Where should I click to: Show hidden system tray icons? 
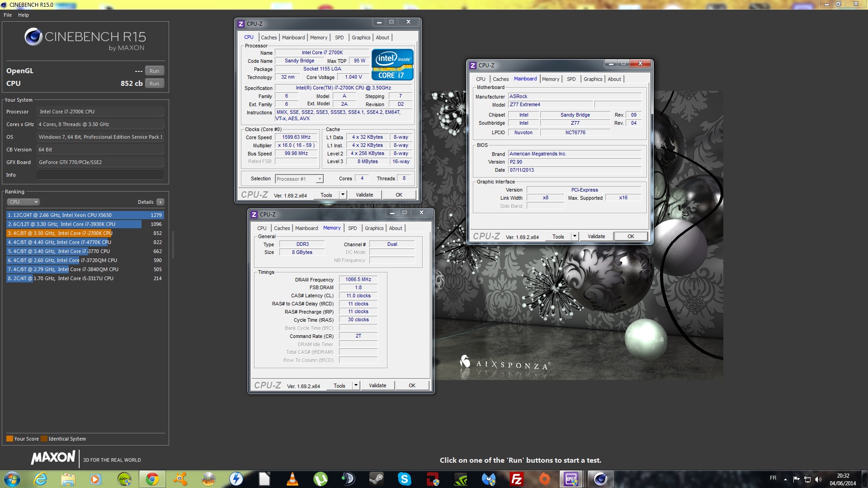click(786, 479)
